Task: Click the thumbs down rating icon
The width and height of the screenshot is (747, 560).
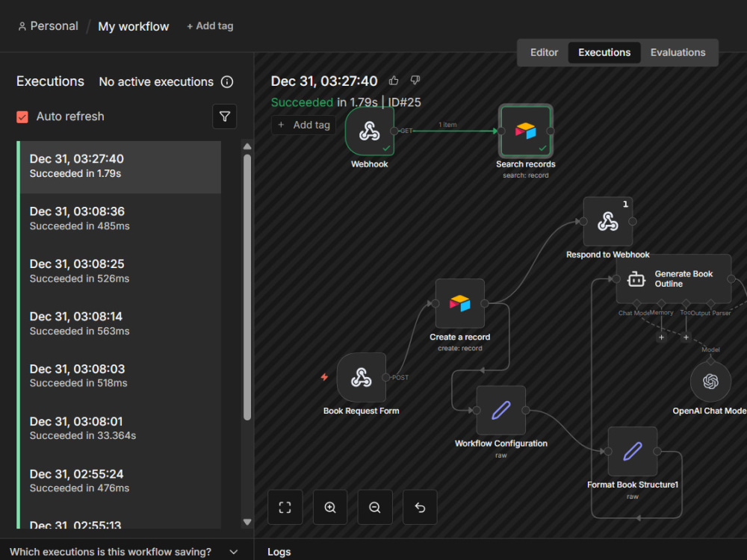Action: pyautogui.click(x=415, y=81)
